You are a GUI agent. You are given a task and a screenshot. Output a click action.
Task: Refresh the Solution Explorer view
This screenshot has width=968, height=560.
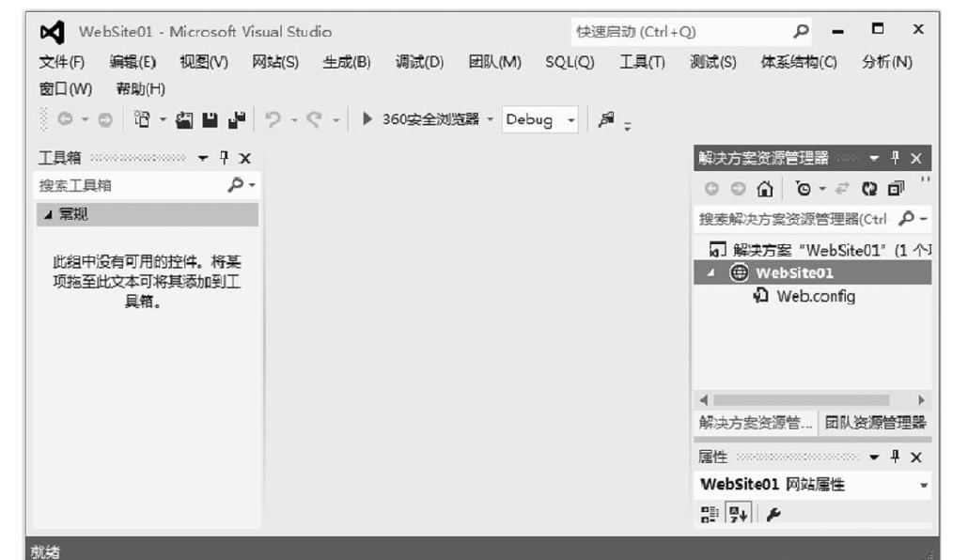pyautogui.click(x=869, y=188)
